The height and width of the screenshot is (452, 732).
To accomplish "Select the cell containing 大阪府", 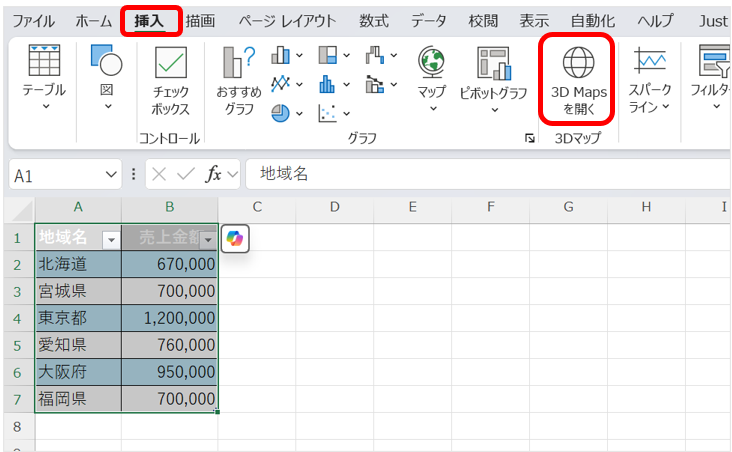I will click(78, 372).
